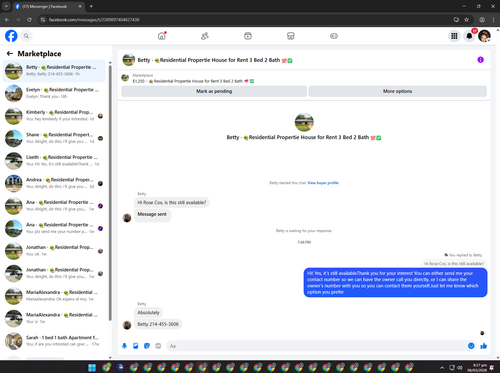Image resolution: width=500 pixels, height=373 pixels.
Task: Reload the page in Chrome
Action: pos(29,20)
